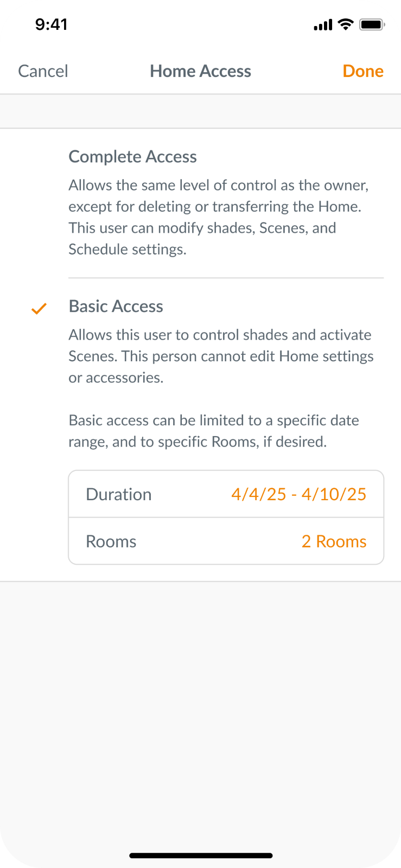Tap the home indicator bar at bottom
401x868 pixels.
[200, 855]
